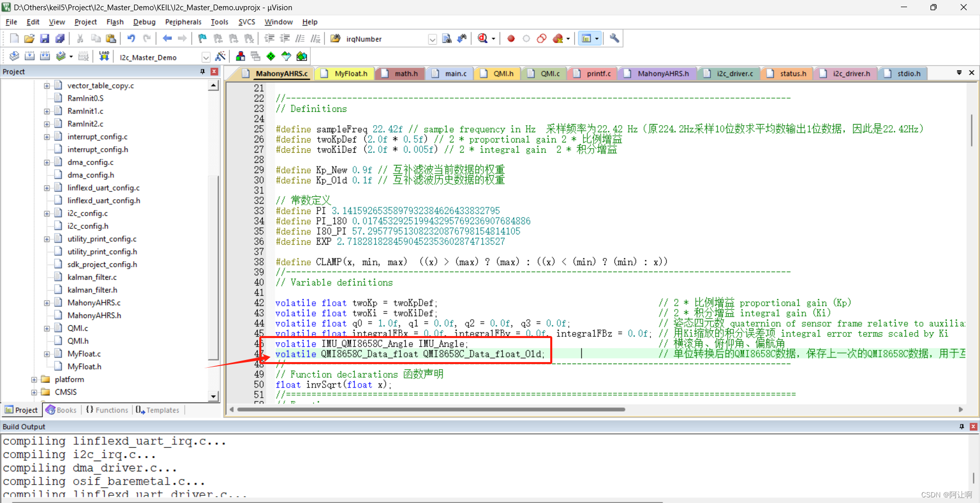This screenshot has height=503, width=980.
Task: Expand the platform folder in Project tree
Action: pos(34,379)
